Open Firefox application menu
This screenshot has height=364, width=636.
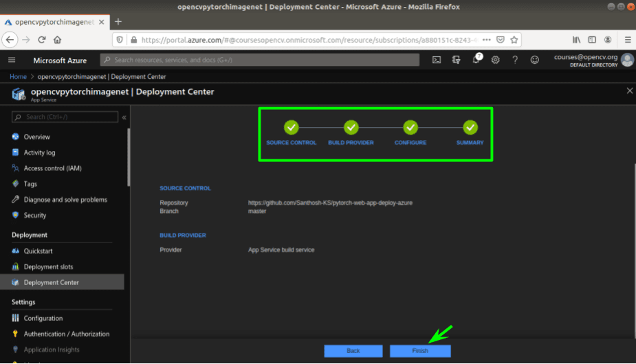point(628,40)
